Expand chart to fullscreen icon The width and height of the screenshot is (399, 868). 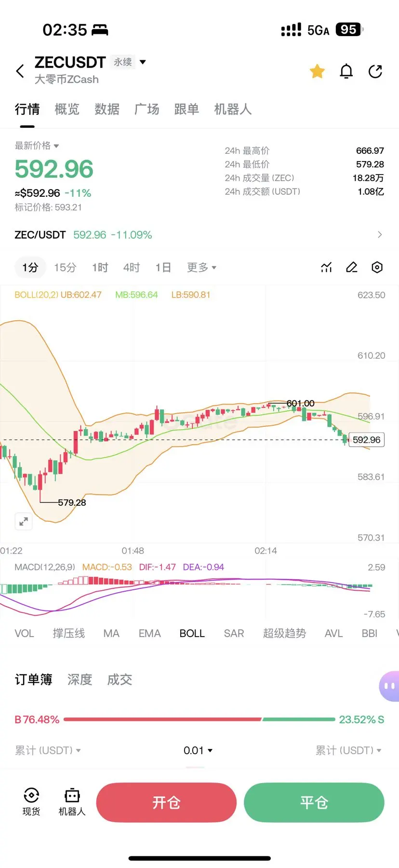[23, 522]
